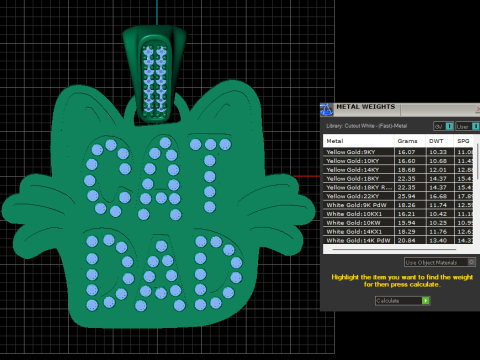Click the 16.07 grams value

tap(406, 152)
